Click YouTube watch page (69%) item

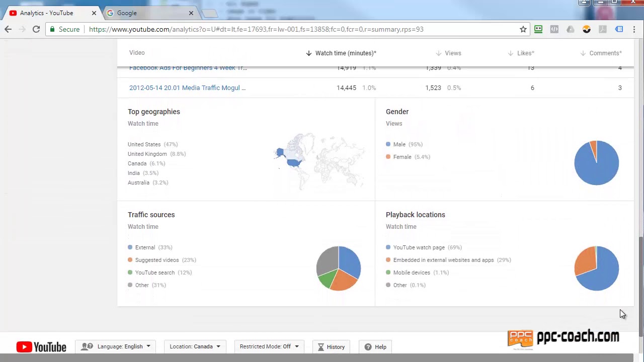pyautogui.click(x=424, y=247)
